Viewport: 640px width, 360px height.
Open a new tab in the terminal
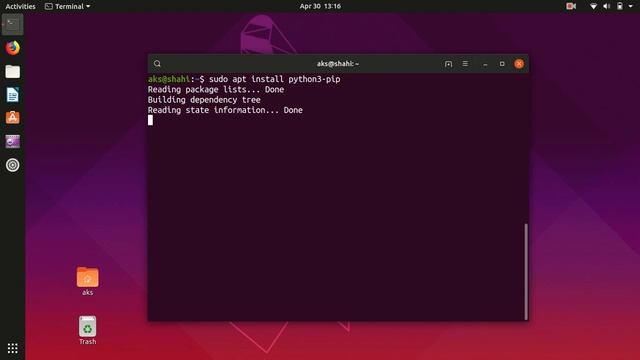448,64
